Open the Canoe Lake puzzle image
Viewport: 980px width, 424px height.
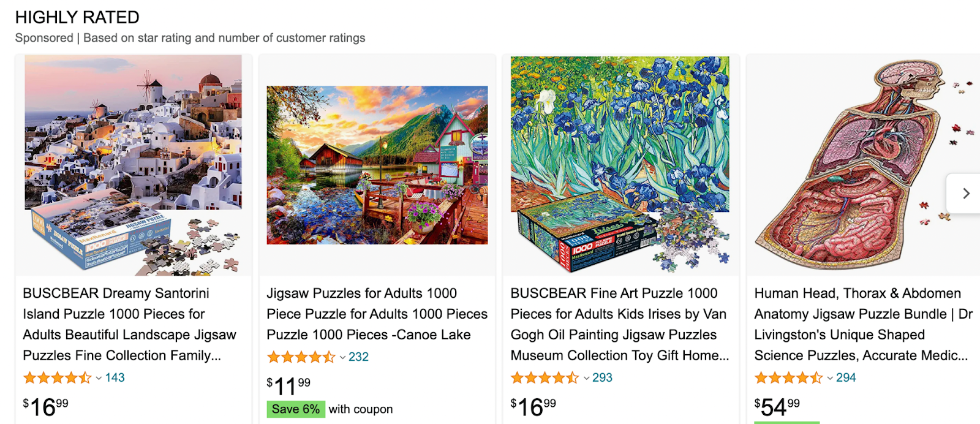click(x=377, y=165)
